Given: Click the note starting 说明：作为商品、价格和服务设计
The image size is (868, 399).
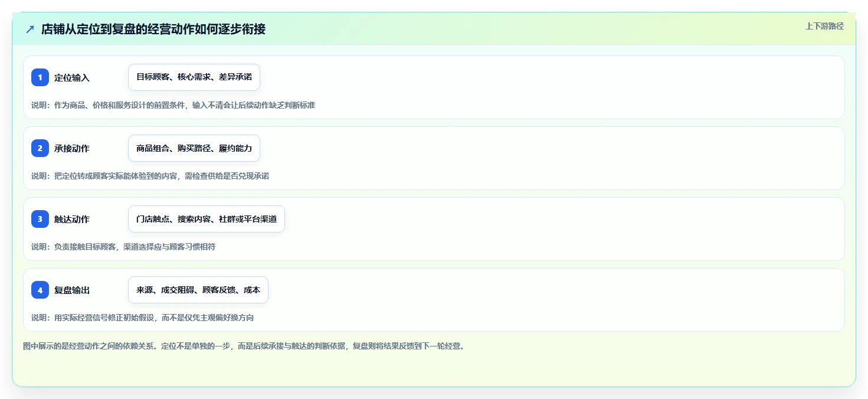Looking at the screenshot, I should [x=173, y=105].
